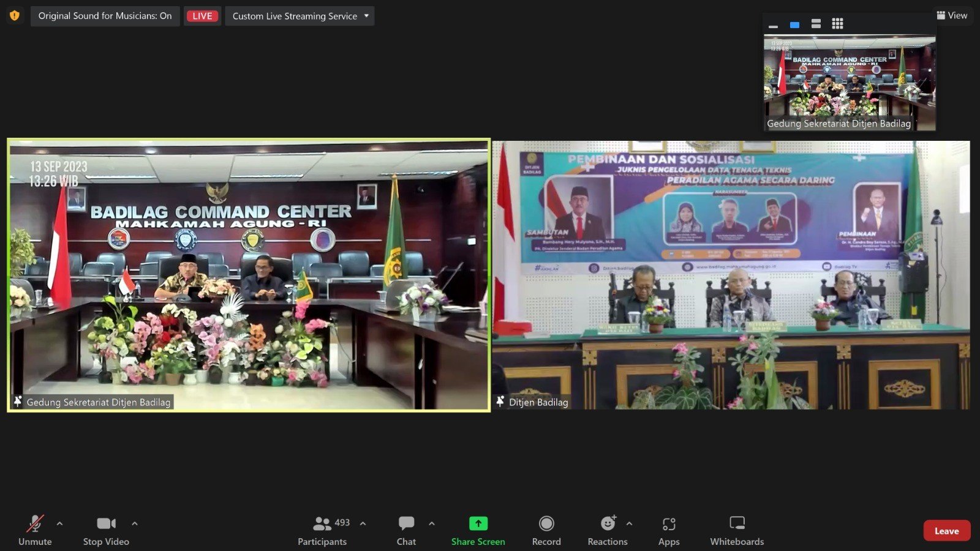980x551 pixels.
Task: Click the encryption shield icon
Action: pos(15,16)
